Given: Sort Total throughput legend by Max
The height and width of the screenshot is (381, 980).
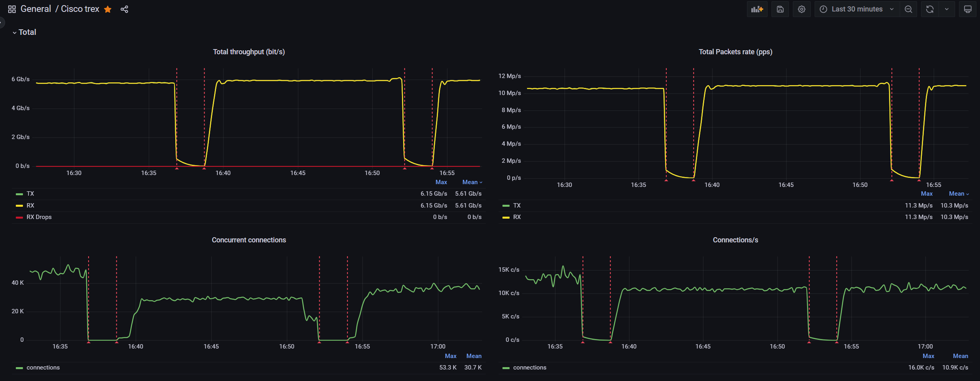Looking at the screenshot, I should pyautogui.click(x=441, y=182).
